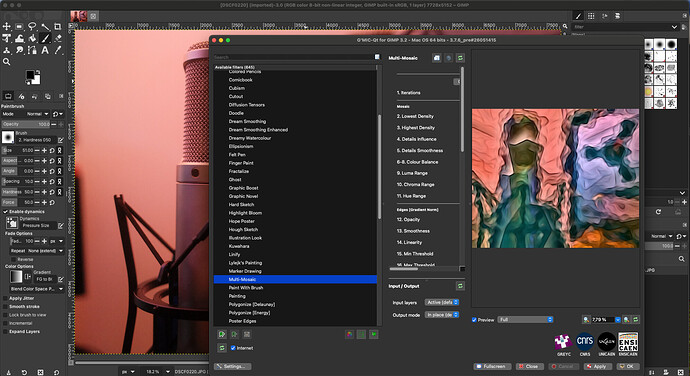The height and width of the screenshot is (376, 690).
Task: Select the Cubism filter
Action: click(x=237, y=88)
